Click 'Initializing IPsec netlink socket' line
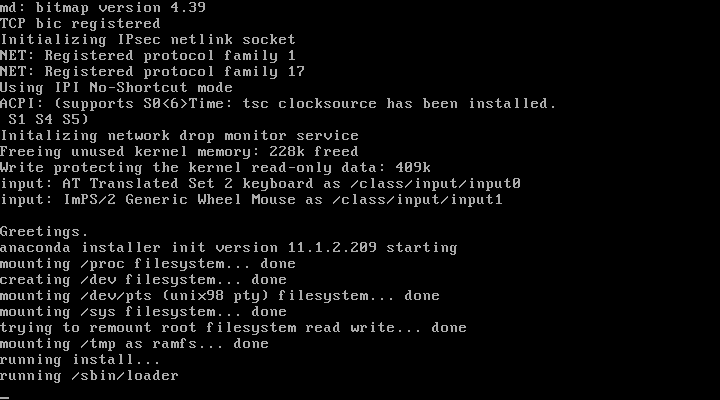Viewport: 720px width, 400px height. click(x=148, y=40)
